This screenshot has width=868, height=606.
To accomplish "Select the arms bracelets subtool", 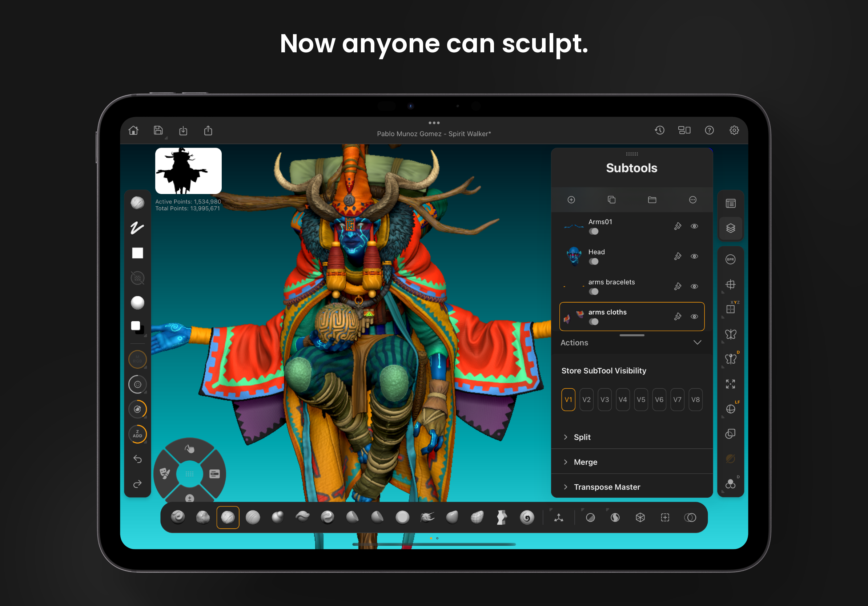I will (x=632, y=287).
